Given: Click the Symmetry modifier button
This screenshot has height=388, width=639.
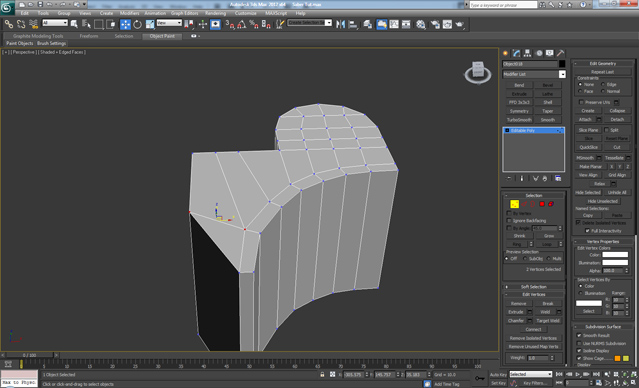Looking at the screenshot, I should point(519,111).
